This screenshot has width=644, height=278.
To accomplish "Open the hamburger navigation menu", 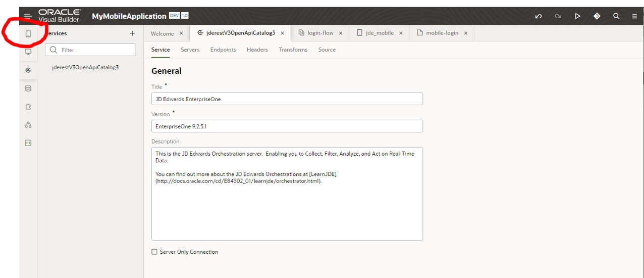I will tap(28, 16).
